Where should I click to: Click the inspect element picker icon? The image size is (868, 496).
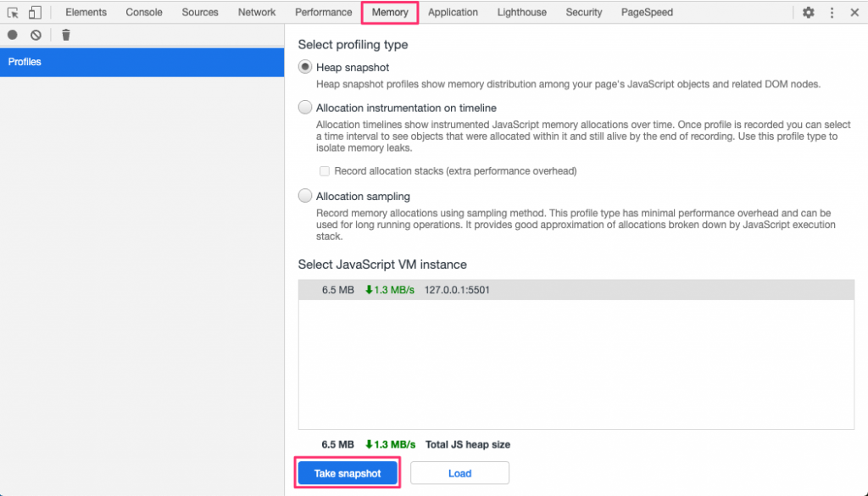click(13, 12)
